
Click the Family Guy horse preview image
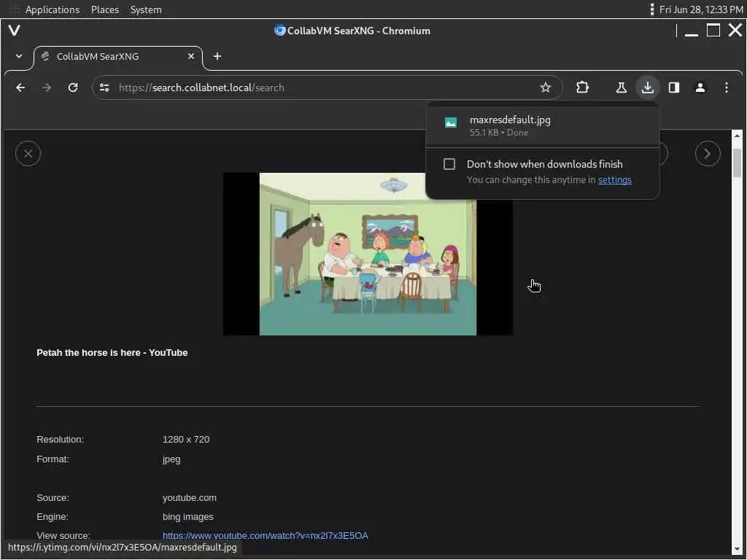[368, 254]
